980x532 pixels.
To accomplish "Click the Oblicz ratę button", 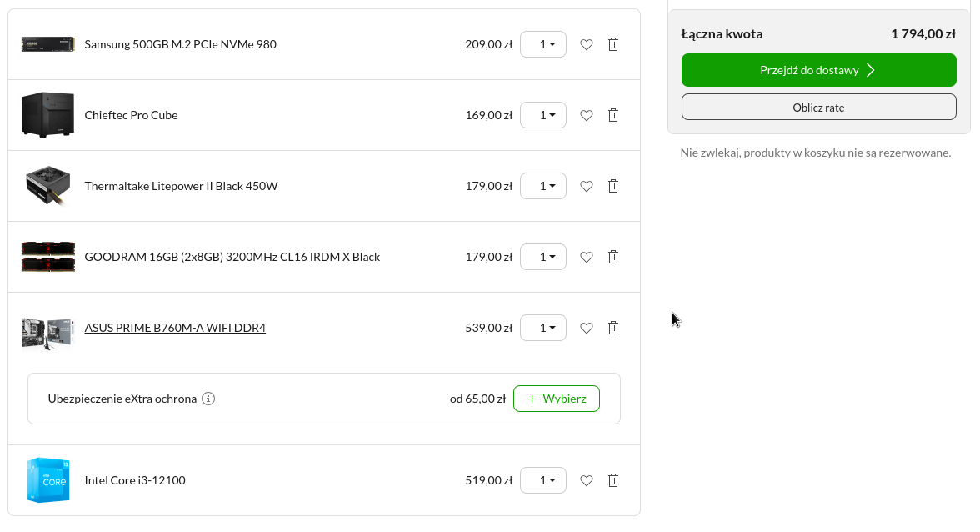I will click(818, 107).
